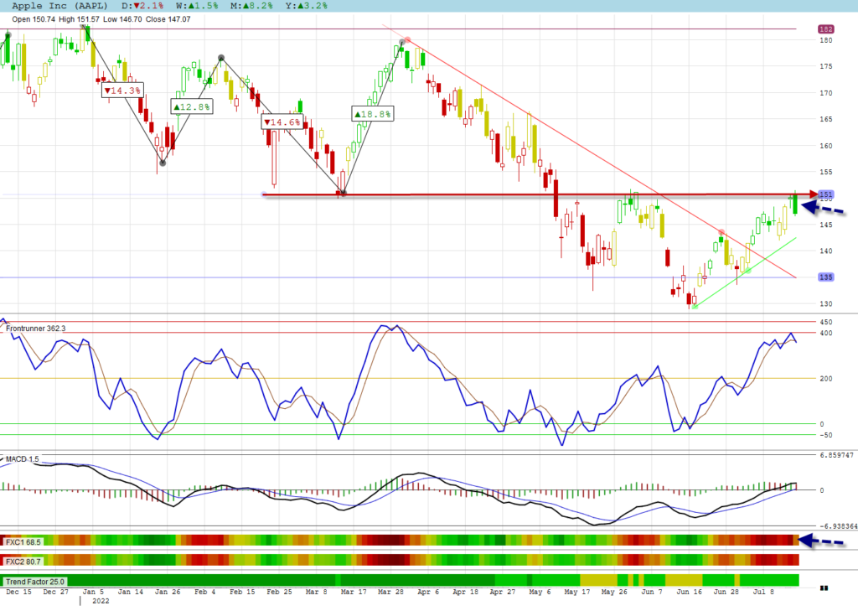Select the swing low marker in late January
The height and width of the screenshot is (616, 858).
163,163
